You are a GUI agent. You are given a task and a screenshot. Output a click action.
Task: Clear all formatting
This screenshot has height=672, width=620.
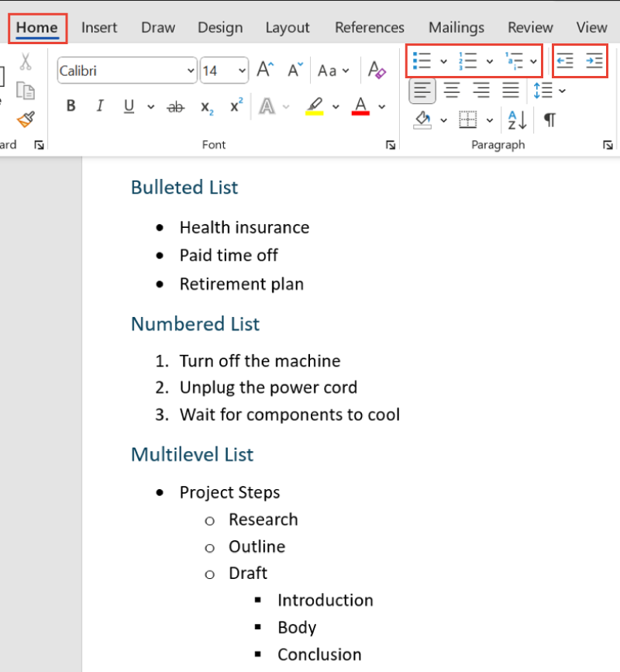(377, 71)
